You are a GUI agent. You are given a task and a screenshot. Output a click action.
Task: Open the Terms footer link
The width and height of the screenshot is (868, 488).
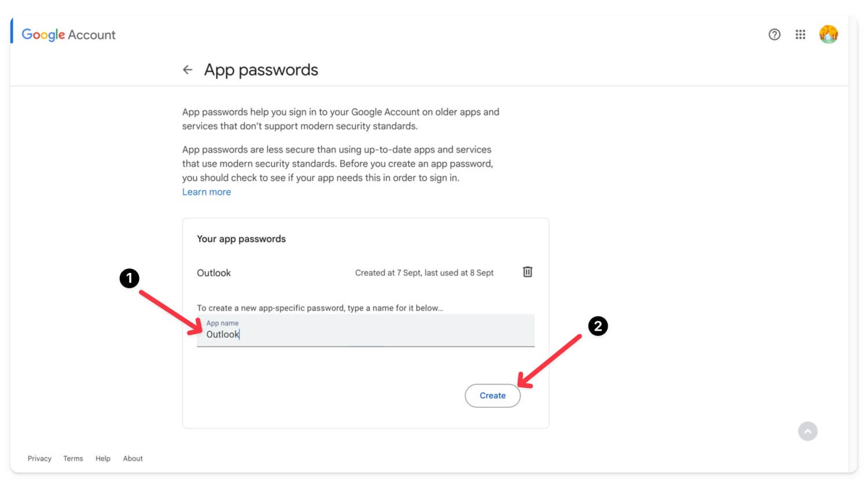(x=73, y=458)
